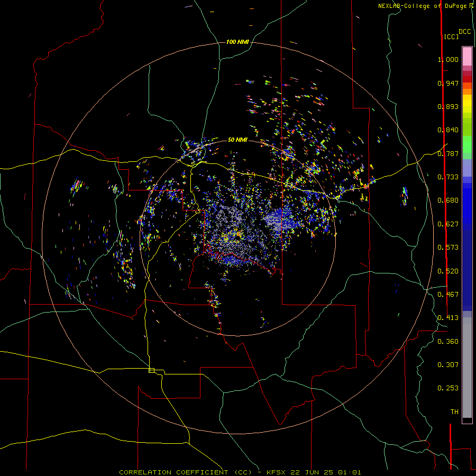Pick the dark red swatch on the color bar
Viewport: 476px width, 476px height.
click(x=467, y=79)
